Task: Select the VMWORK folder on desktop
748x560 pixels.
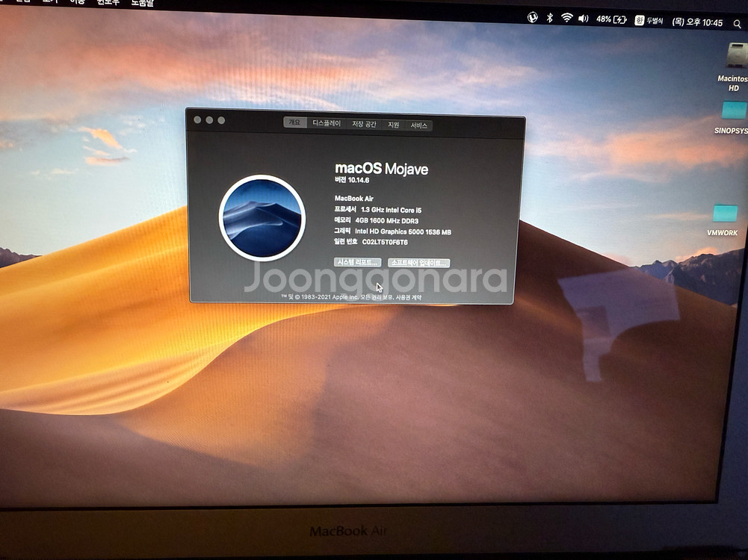Action: pos(724,214)
